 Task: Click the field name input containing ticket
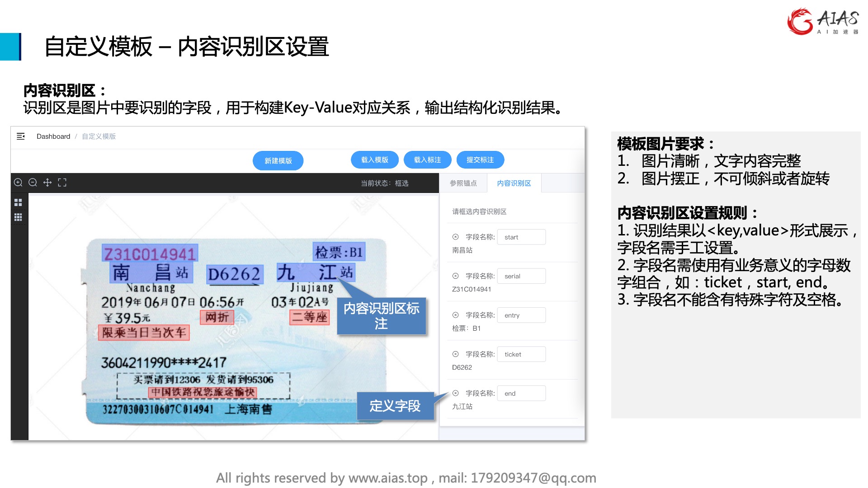[x=521, y=354]
